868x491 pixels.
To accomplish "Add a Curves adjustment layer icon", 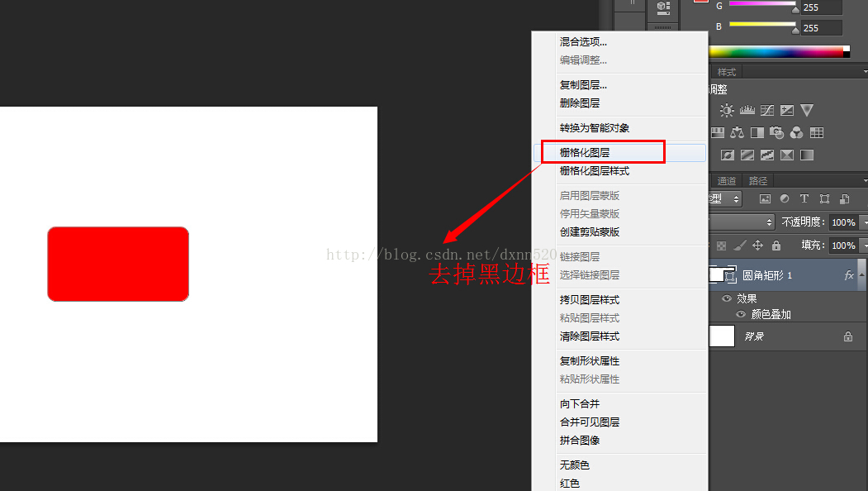I will point(767,110).
